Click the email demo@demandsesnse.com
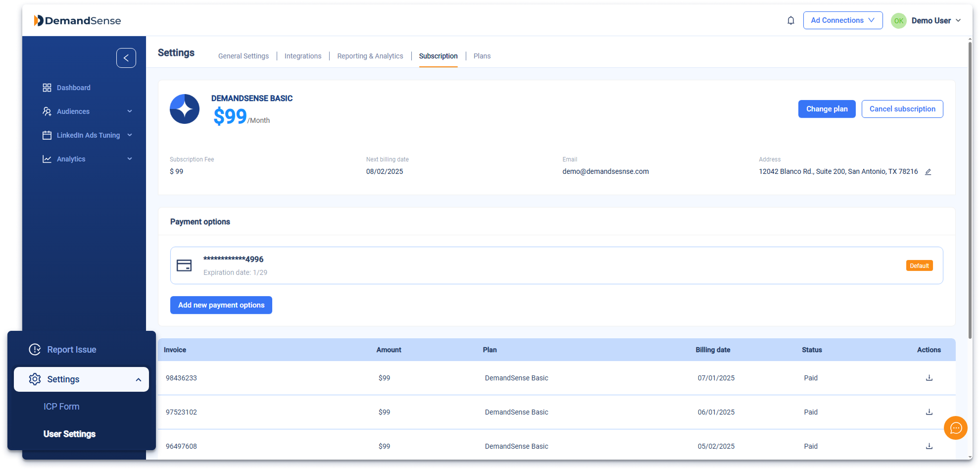 (605, 171)
